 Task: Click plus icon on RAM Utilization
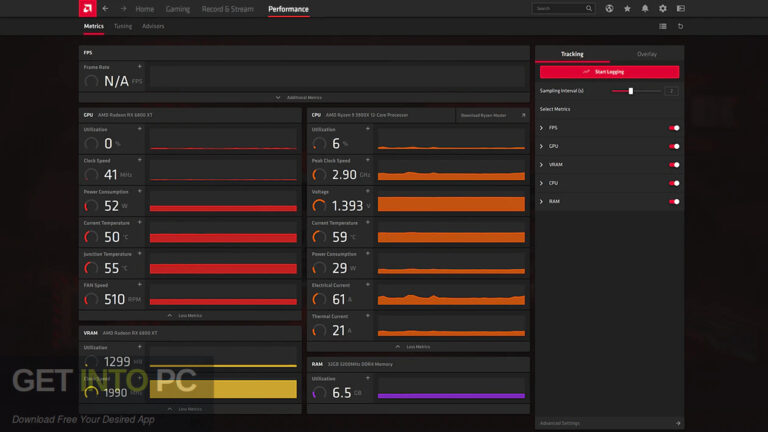(x=368, y=378)
